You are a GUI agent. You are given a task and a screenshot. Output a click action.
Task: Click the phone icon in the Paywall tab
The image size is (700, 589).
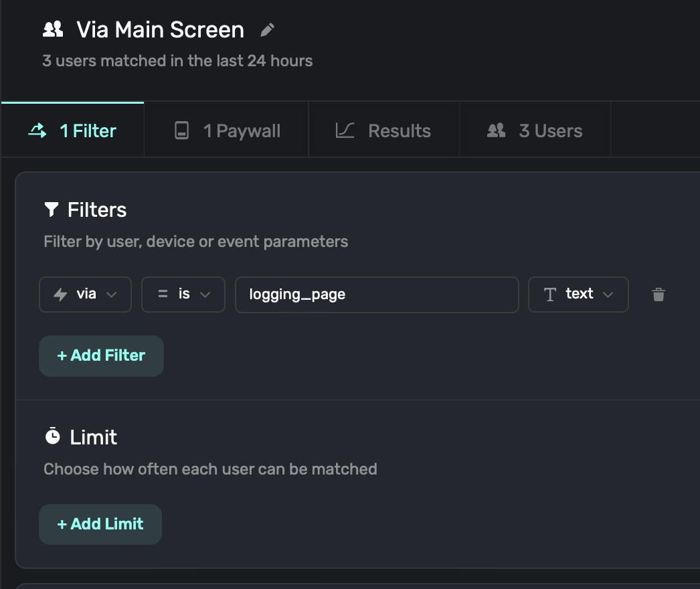(x=181, y=131)
